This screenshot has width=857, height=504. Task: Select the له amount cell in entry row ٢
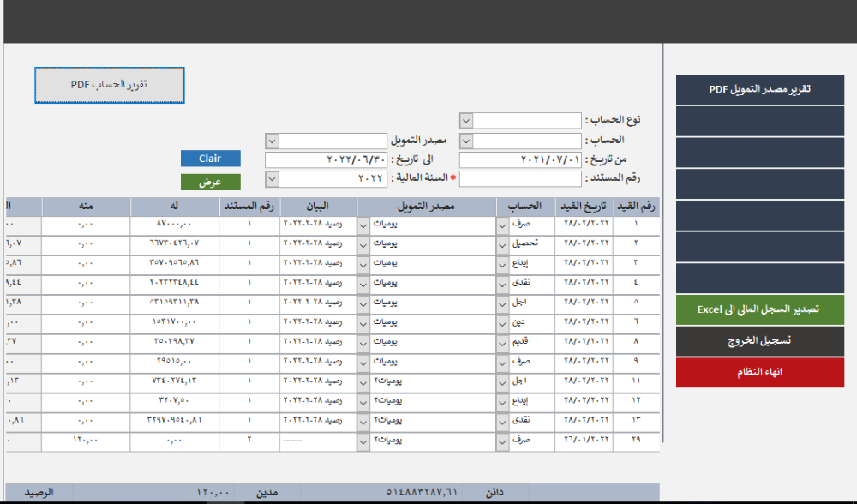coord(175,243)
